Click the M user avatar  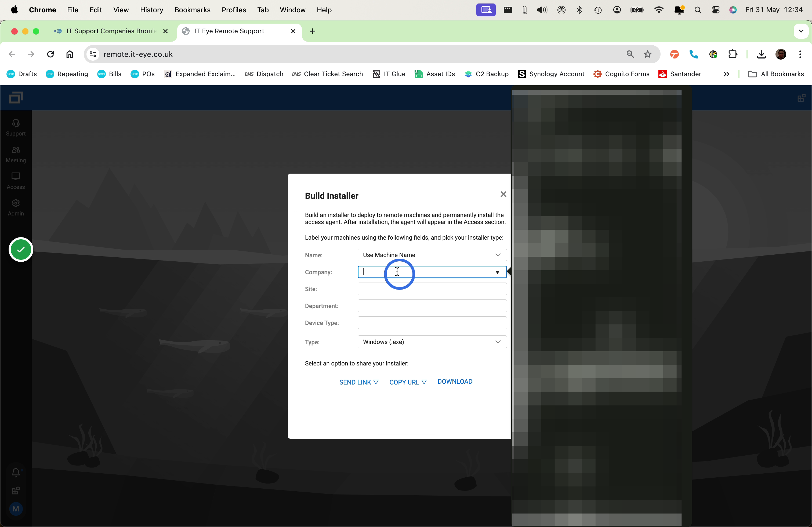pos(16,509)
